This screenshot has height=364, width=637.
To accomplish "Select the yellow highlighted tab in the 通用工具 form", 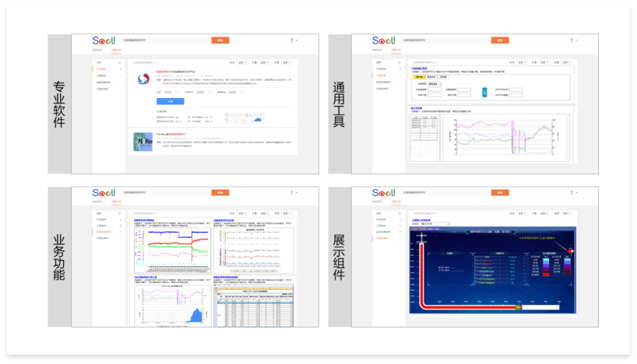I will coord(420,77).
